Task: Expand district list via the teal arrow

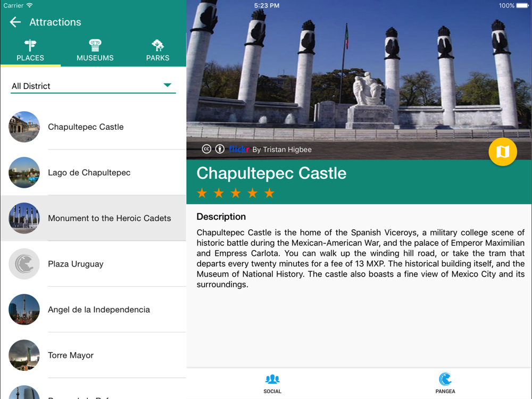Action: [x=167, y=85]
